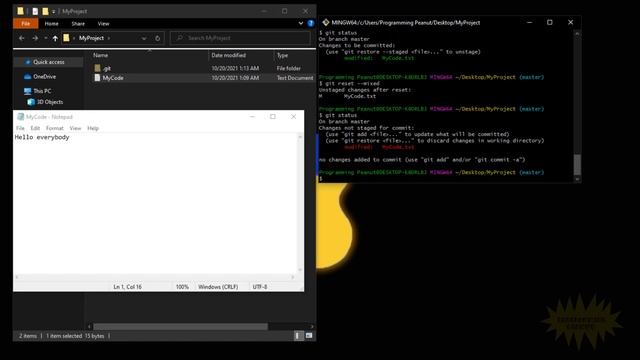Open Notepad Format menu
Image resolution: width=640 pixels, height=360 pixels.
55,128
